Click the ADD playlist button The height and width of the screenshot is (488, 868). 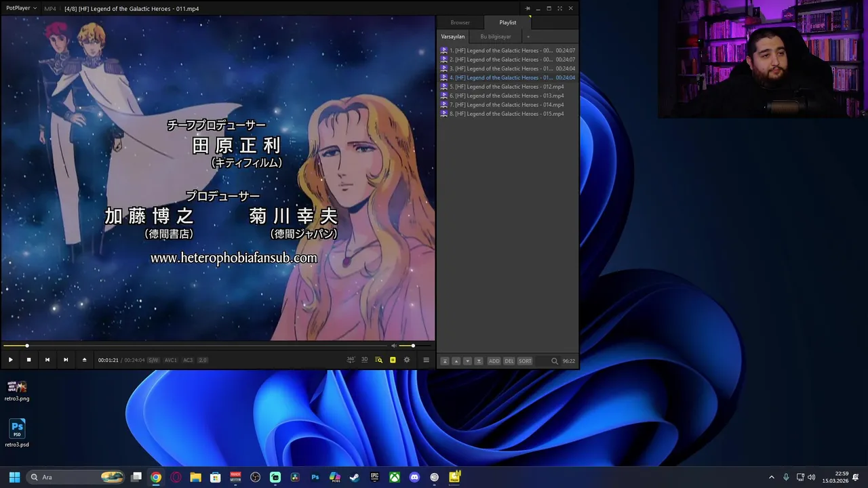[494, 361]
